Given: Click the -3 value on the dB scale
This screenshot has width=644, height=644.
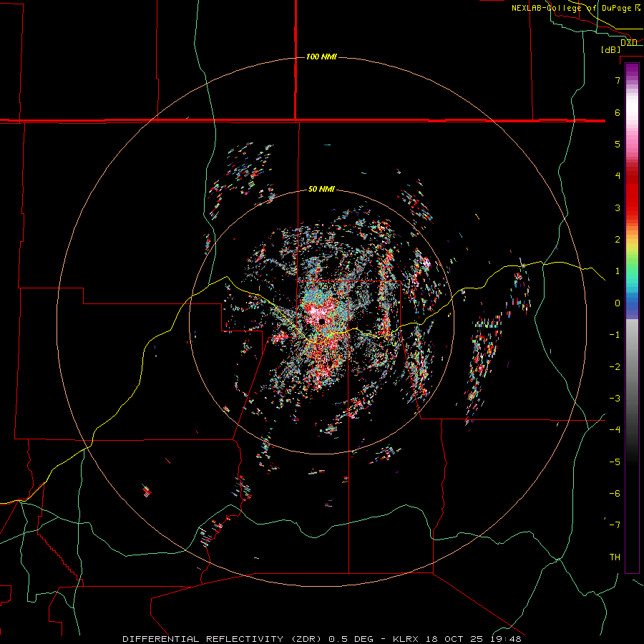Looking at the screenshot, I should (x=615, y=399).
